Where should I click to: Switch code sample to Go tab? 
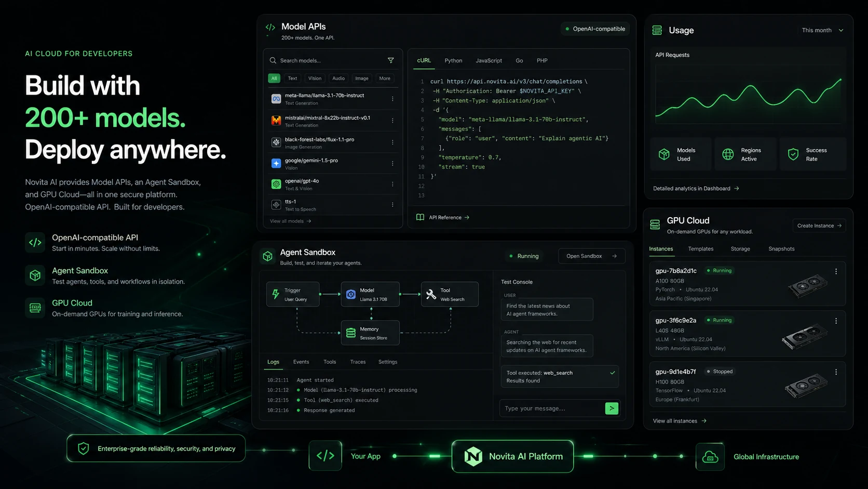click(x=519, y=61)
